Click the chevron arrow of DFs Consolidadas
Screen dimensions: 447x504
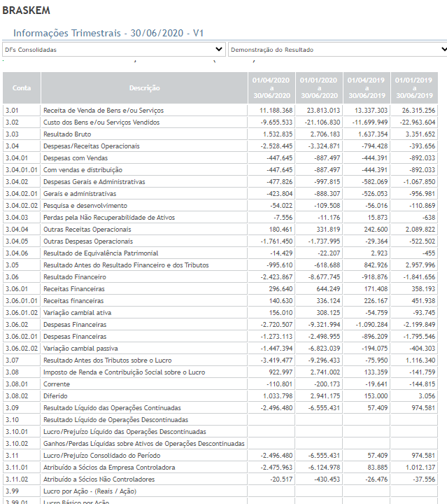pyautogui.click(x=219, y=49)
